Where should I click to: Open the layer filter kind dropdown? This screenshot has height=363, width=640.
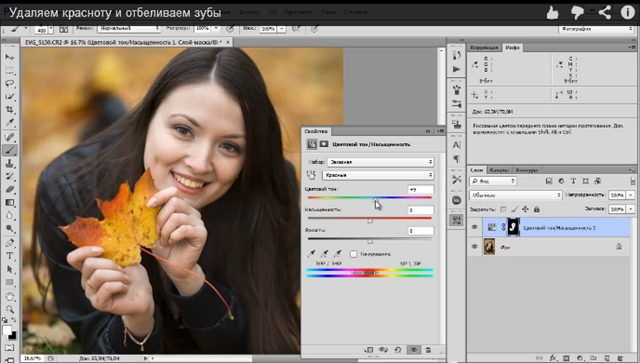(x=493, y=181)
